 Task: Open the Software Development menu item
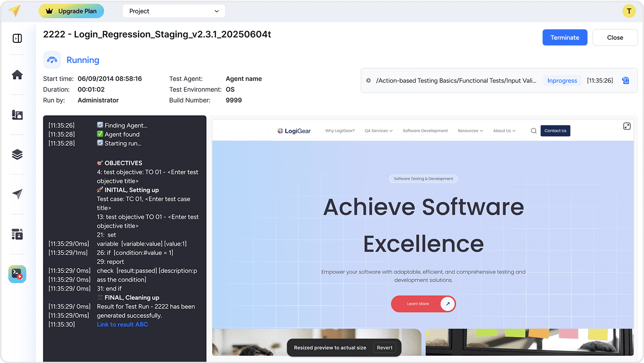425,131
